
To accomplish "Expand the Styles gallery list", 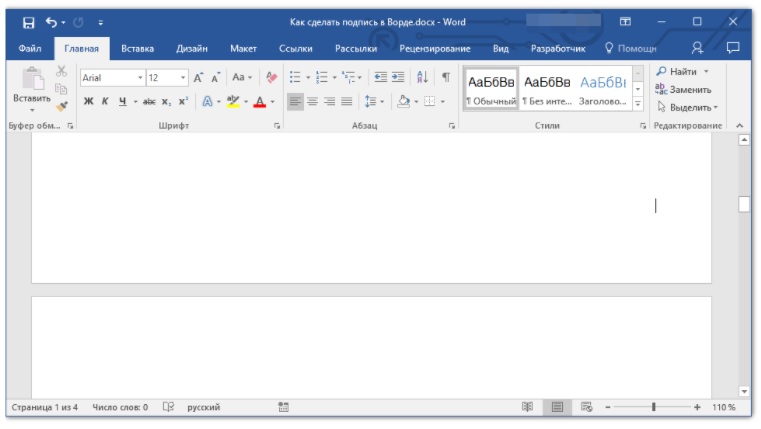I will [638, 103].
